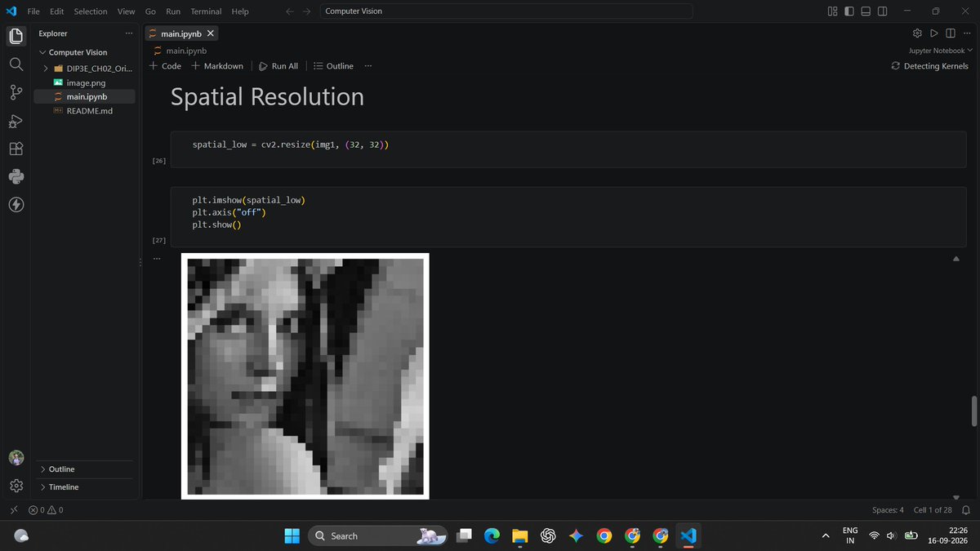
Task: Select the main.ipynb editor tab
Action: click(x=181, y=33)
